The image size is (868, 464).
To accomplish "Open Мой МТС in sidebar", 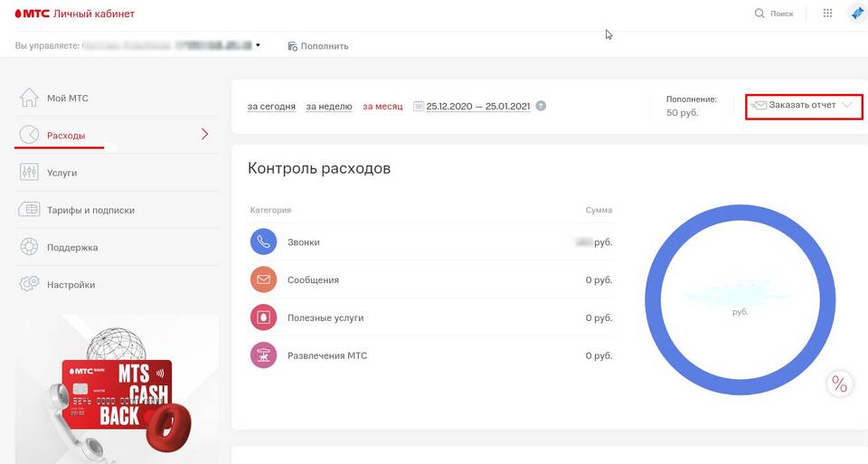I will [x=67, y=98].
